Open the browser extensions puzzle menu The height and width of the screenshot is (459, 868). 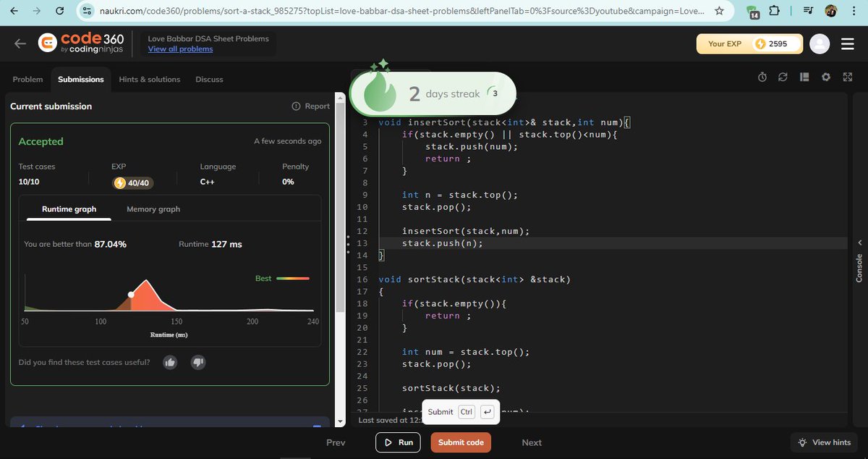coord(775,11)
